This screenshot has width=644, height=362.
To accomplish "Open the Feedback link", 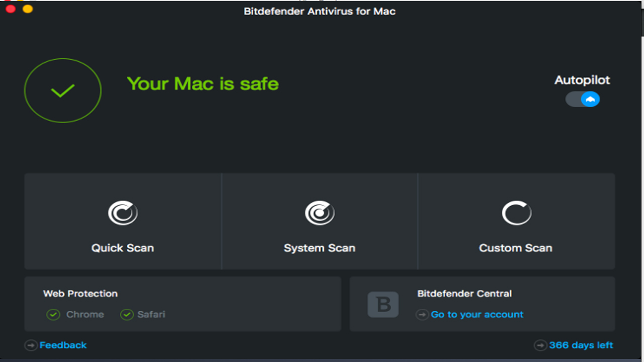I will tap(63, 345).
